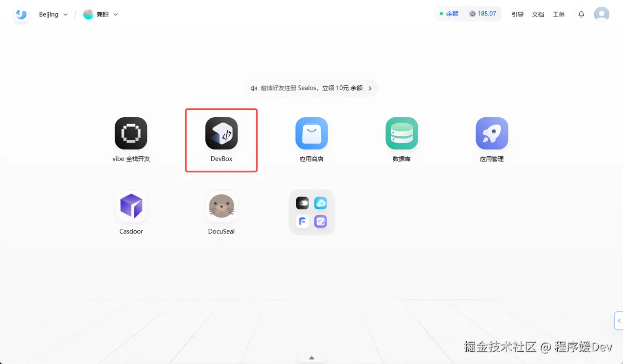Click the invite friends Sealos banner
The width and height of the screenshot is (623, 364).
(x=311, y=88)
